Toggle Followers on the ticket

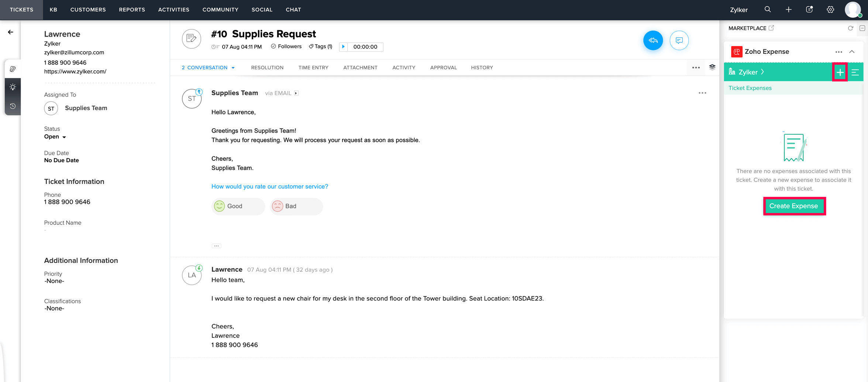point(286,46)
